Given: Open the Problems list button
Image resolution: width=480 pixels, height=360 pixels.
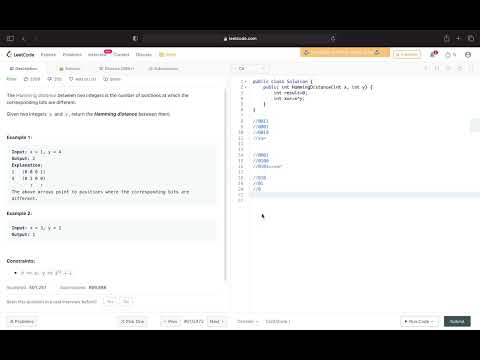Looking at the screenshot, I should [22, 321].
